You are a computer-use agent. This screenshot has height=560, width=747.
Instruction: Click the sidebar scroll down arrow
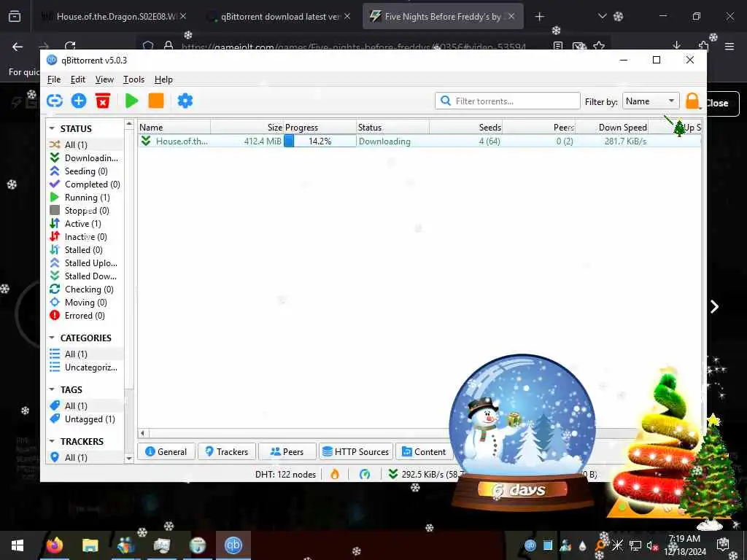(x=129, y=458)
